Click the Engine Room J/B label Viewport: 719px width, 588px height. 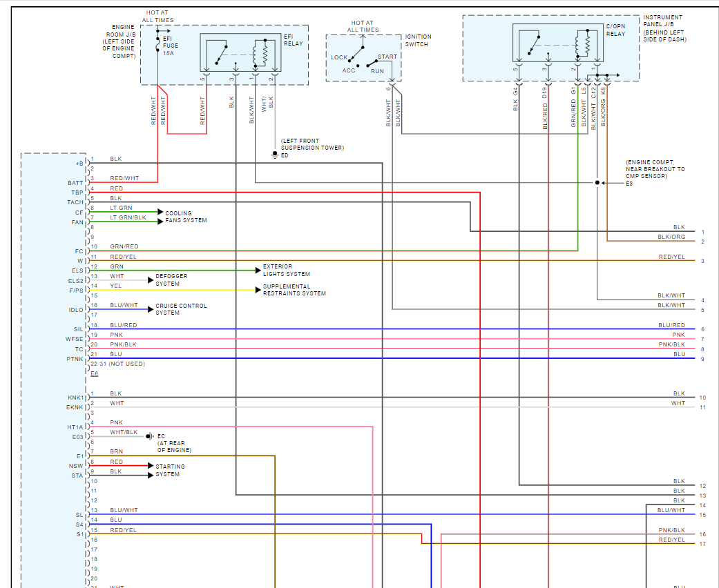[119, 41]
